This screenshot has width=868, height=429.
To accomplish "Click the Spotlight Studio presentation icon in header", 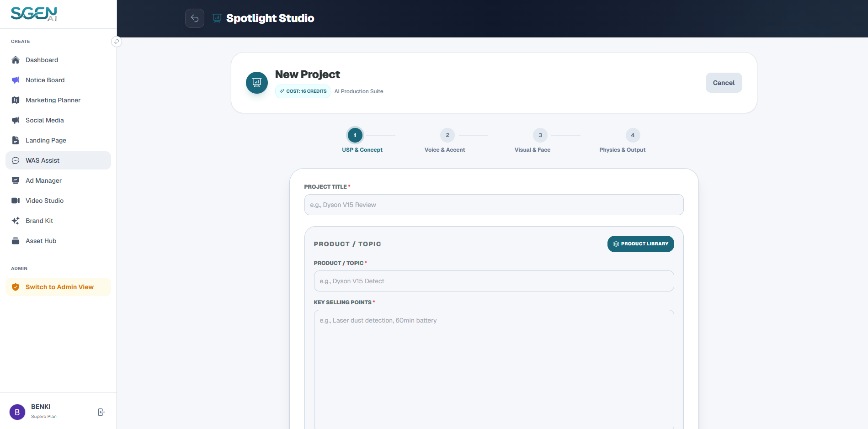I will [x=217, y=18].
